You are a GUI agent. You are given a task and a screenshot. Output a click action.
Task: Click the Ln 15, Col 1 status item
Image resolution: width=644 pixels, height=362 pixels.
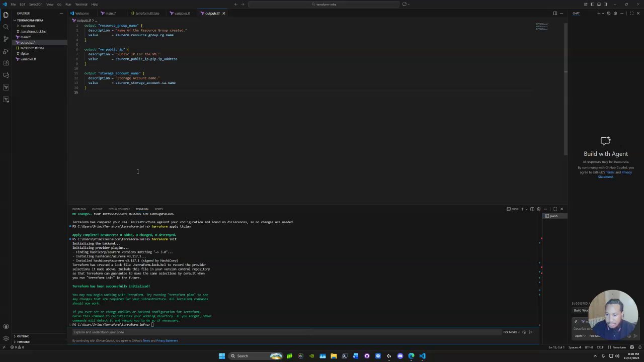coord(556,347)
